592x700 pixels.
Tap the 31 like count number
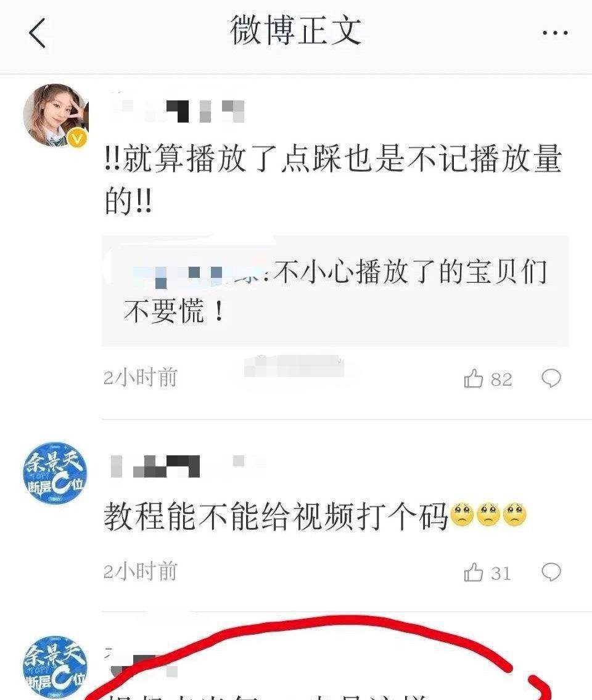pyautogui.click(x=501, y=573)
